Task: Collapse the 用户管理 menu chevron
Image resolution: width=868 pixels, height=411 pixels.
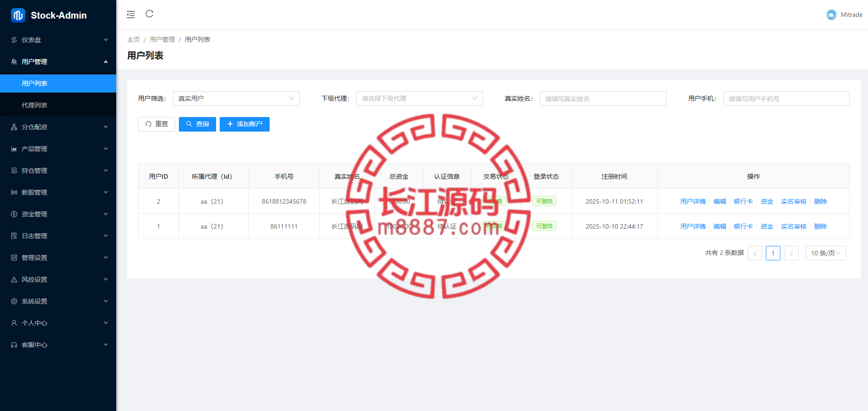Action: pos(106,62)
